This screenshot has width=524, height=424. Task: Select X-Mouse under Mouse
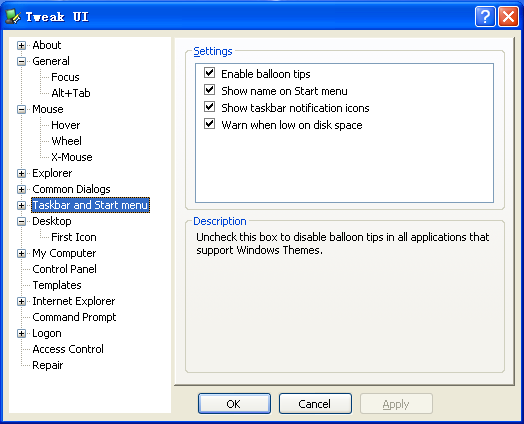point(72,157)
